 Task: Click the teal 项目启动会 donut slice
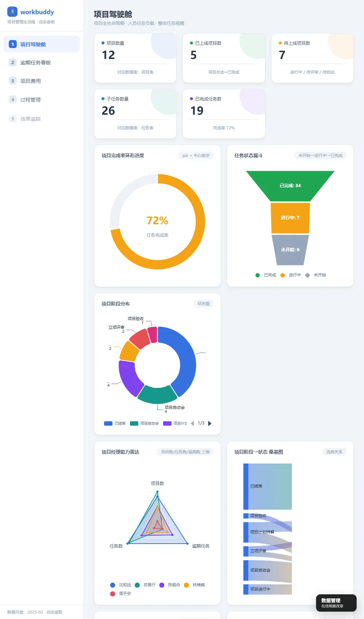(x=157, y=395)
